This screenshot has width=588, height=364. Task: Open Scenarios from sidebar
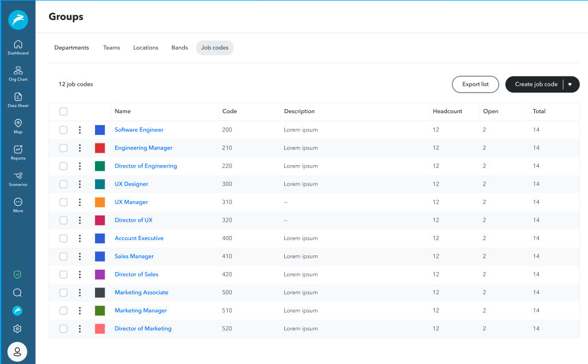coord(18,179)
